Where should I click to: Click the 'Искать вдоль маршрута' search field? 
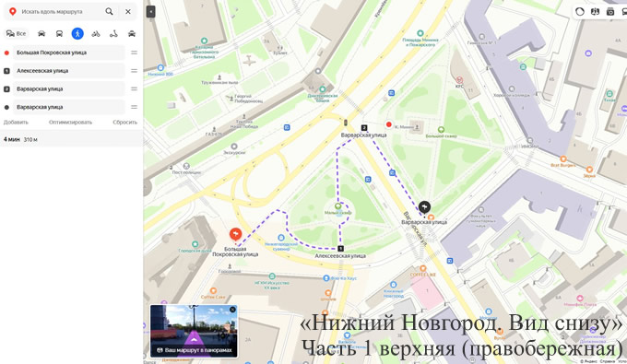[x=60, y=12]
